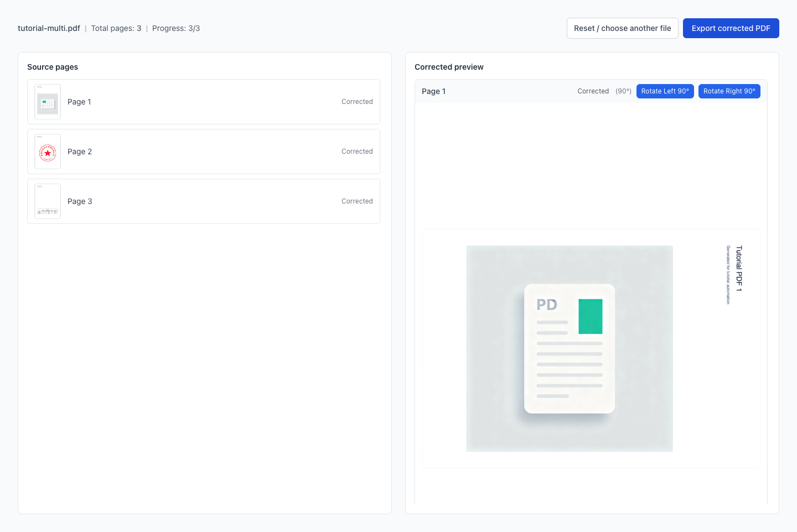Screen dimensions: 797x532
Task: Rotate the page left 90 degrees
Action: pyautogui.click(x=665, y=91)
